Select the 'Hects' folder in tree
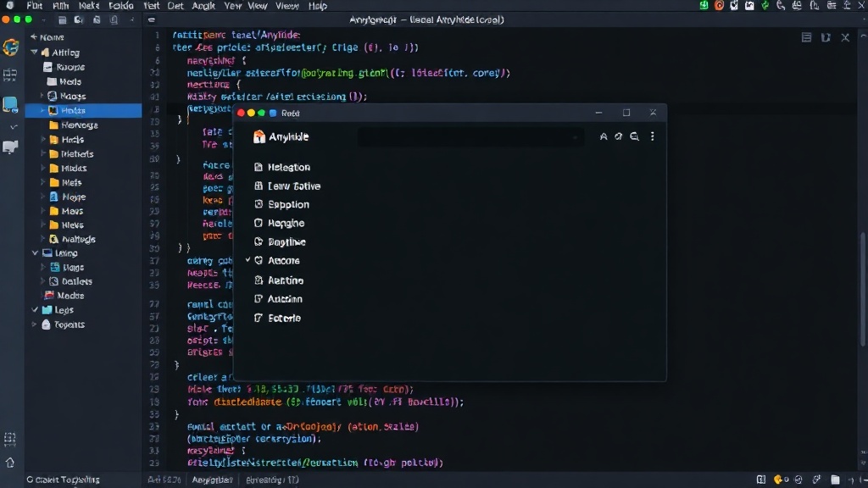868x488 pixels. (66, 140)
